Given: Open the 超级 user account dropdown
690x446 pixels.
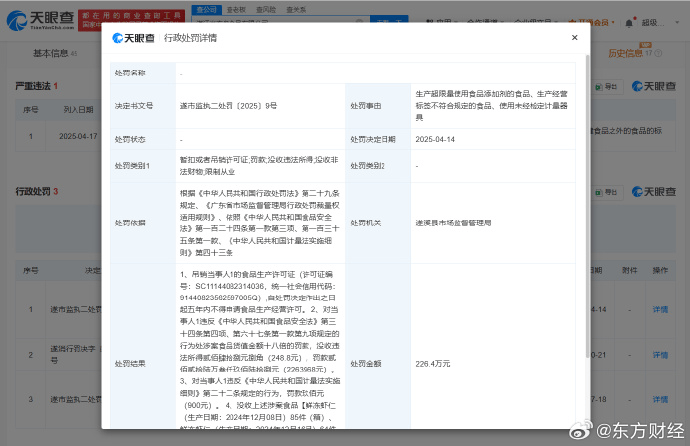Looking at the screenshot, I should pos(655,22).
